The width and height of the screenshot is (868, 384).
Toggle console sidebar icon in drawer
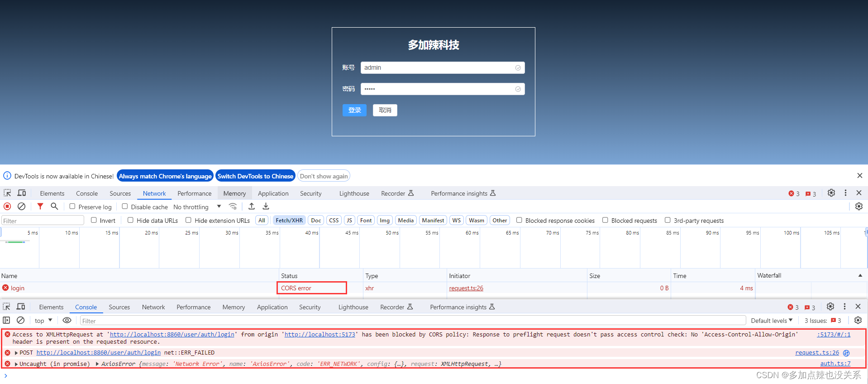tap(6, 320)
